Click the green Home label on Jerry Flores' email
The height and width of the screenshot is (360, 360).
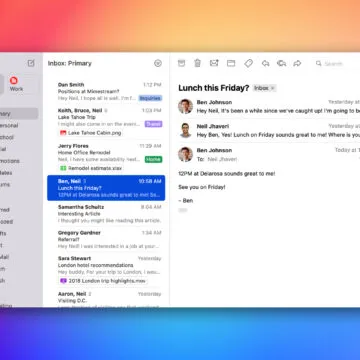coord(153,159)
